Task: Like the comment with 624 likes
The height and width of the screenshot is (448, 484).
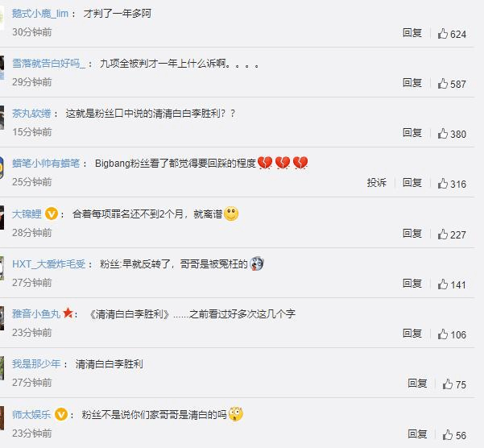Action: pyautogui.click(x=452, y=34)
